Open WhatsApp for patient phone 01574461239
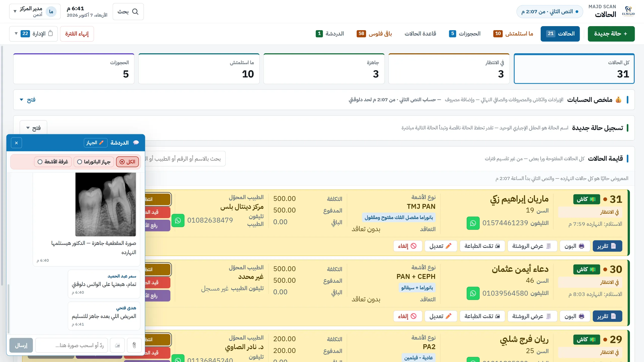 point(473,223)
